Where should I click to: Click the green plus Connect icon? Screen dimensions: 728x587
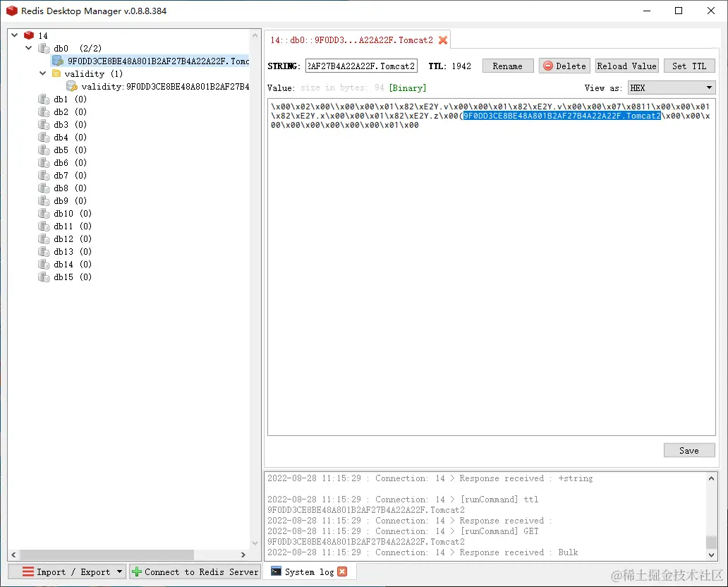pos(137,571)
